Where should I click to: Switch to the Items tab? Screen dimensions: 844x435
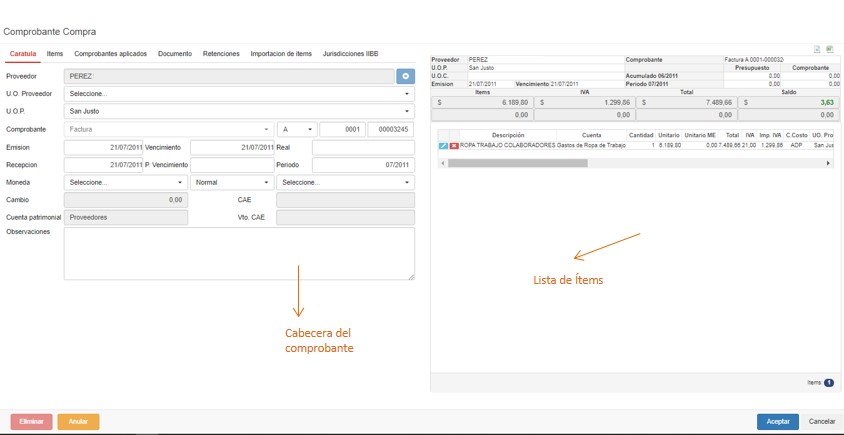[55, 54]
